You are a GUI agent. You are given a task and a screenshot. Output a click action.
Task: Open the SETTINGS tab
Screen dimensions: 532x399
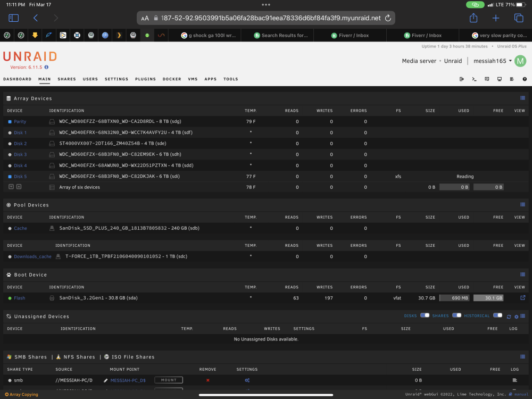117,79
